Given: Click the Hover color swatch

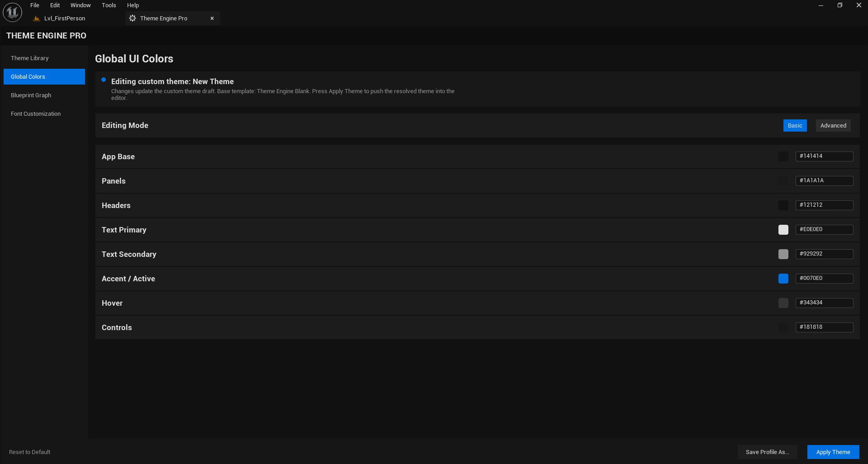Looking at the screenshot, I should [x=783, y=303].
